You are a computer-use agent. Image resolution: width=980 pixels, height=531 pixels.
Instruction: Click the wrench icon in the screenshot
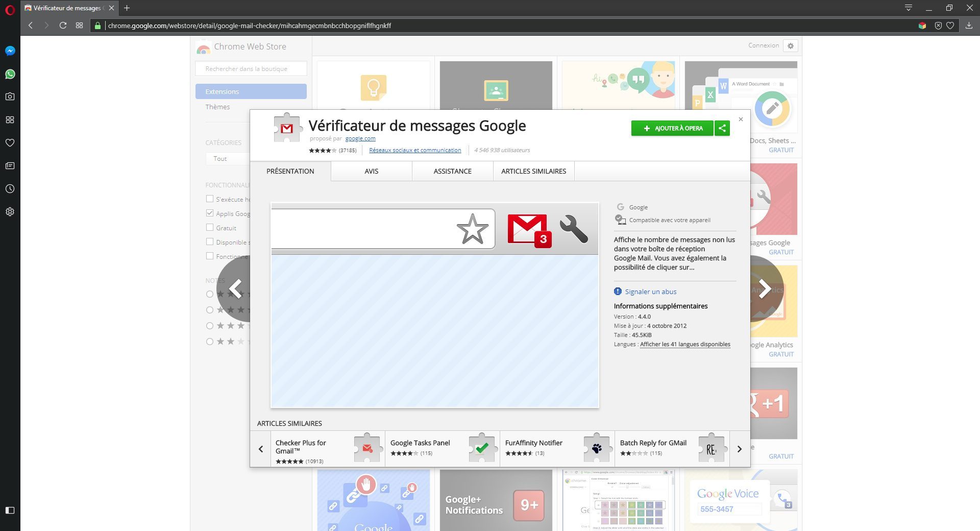(574, 228)
